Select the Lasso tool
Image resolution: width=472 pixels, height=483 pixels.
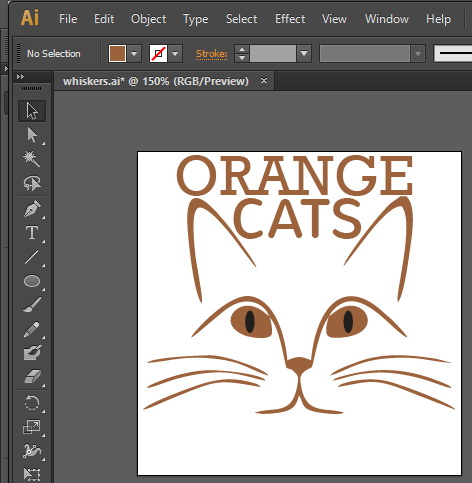pos(32,183)
